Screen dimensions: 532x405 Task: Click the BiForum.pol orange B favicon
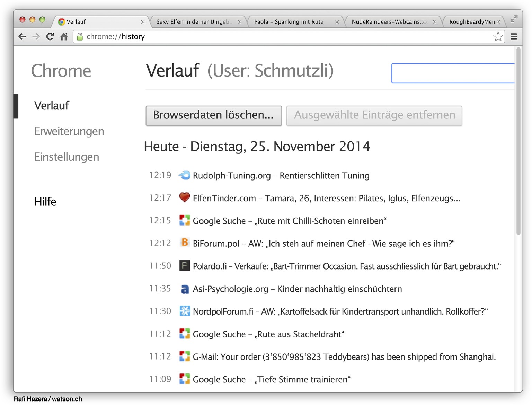pos(185,243)
